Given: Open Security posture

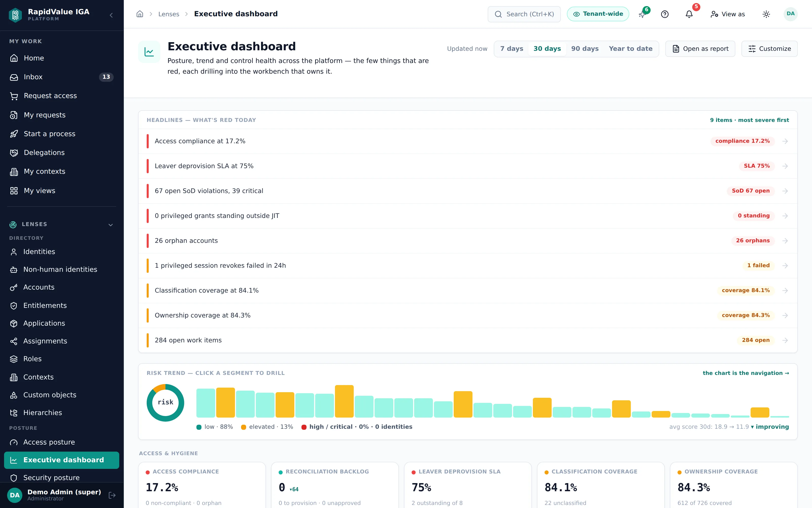Looking at the screenshot, I should tap(62, 478).
